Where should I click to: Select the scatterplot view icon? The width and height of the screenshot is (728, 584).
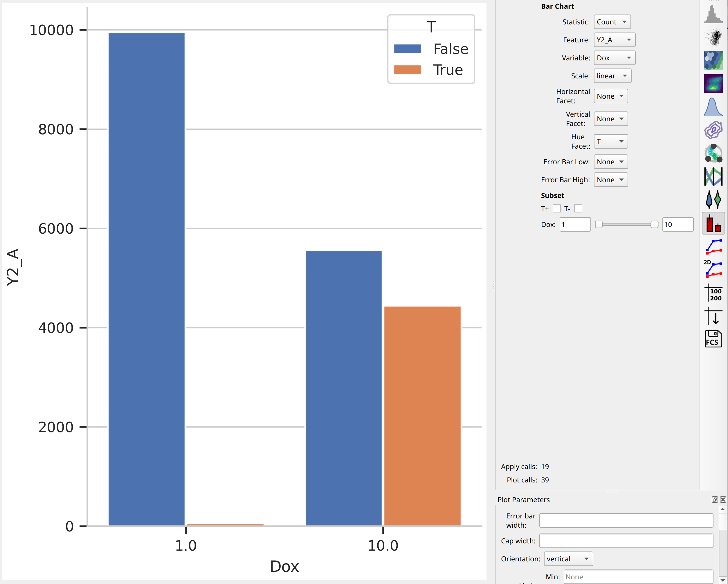pyautogui.click(x=713, y=37)
